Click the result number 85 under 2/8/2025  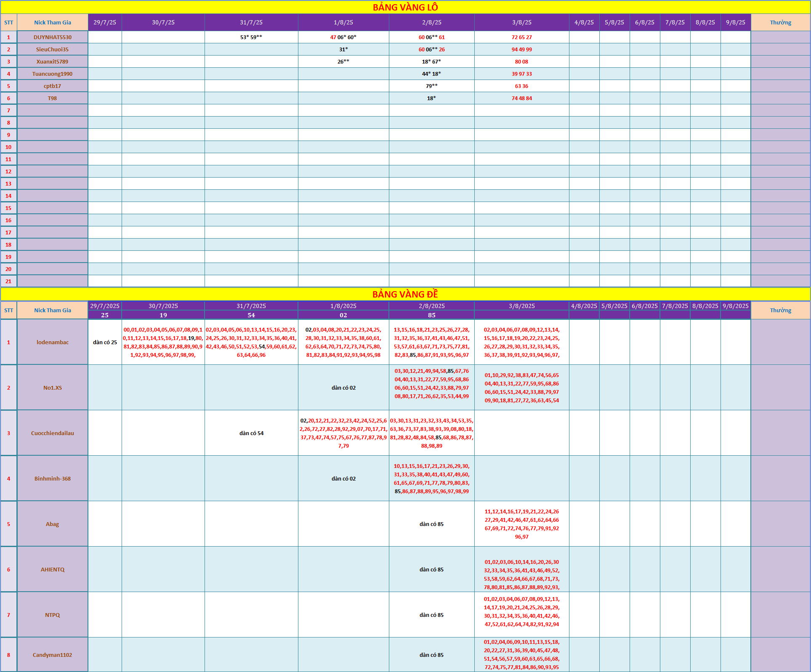(431, 315)
